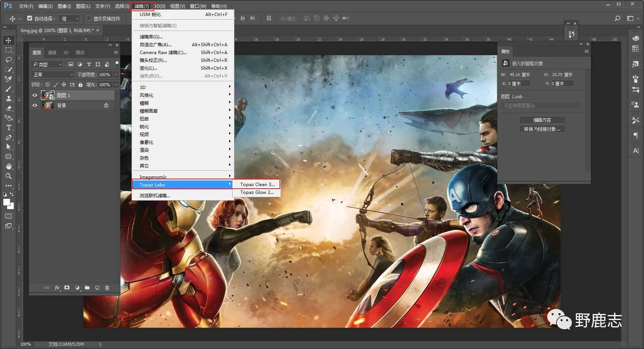Delete the selected layer via trash icon
Image resolution: width=644 pixels, height=349 pixels.
pos(107,288)
